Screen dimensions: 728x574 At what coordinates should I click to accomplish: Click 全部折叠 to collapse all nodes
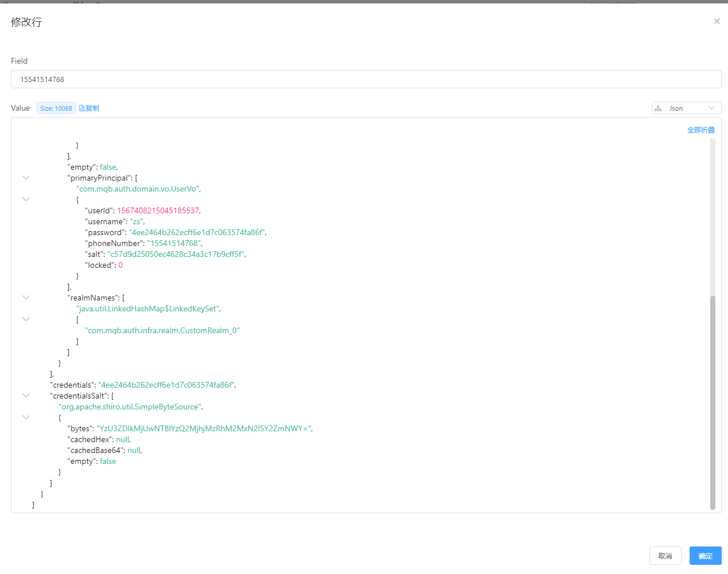[700, 130]
